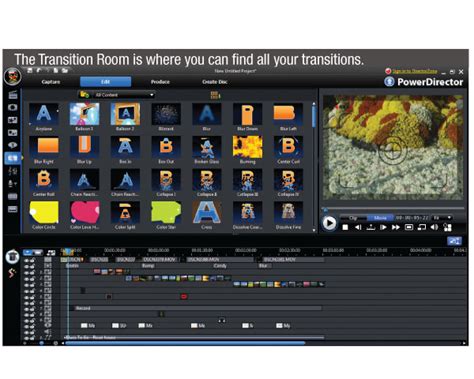This screenshot has width=474, height=379.
Task: Hide the effect track containing Bump and Candy
Action: click(27, 266)
